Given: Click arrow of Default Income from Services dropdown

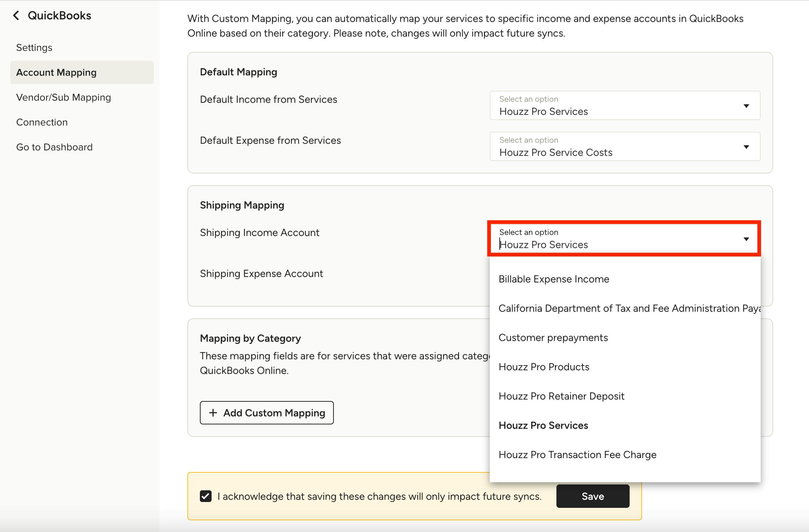Looking at the screenshot, I should pyautogui.click(x=746, y=106).
